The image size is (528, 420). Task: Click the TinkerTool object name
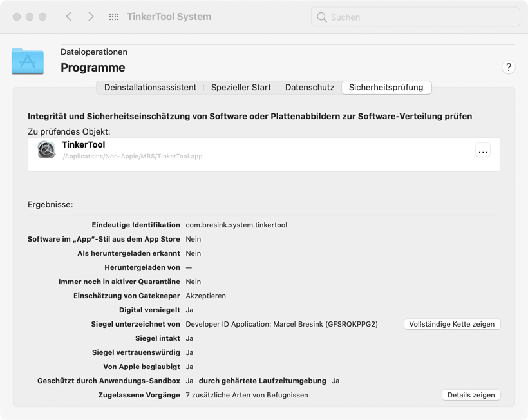[84, 144]
